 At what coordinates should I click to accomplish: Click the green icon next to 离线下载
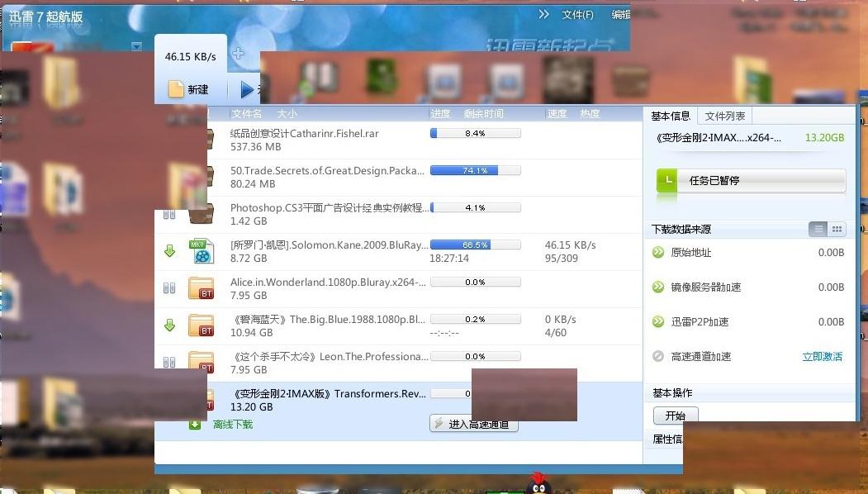pos(195,425)
